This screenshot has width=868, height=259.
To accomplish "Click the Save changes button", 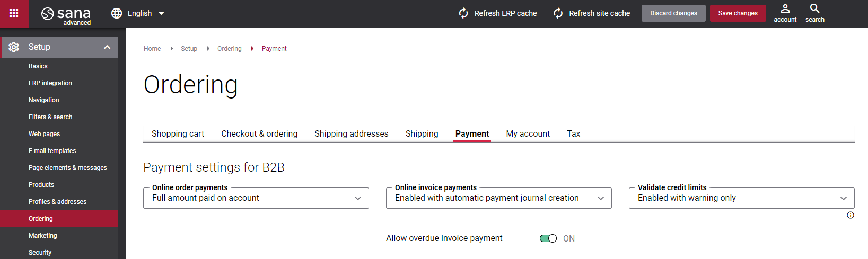I will point(738,13).
